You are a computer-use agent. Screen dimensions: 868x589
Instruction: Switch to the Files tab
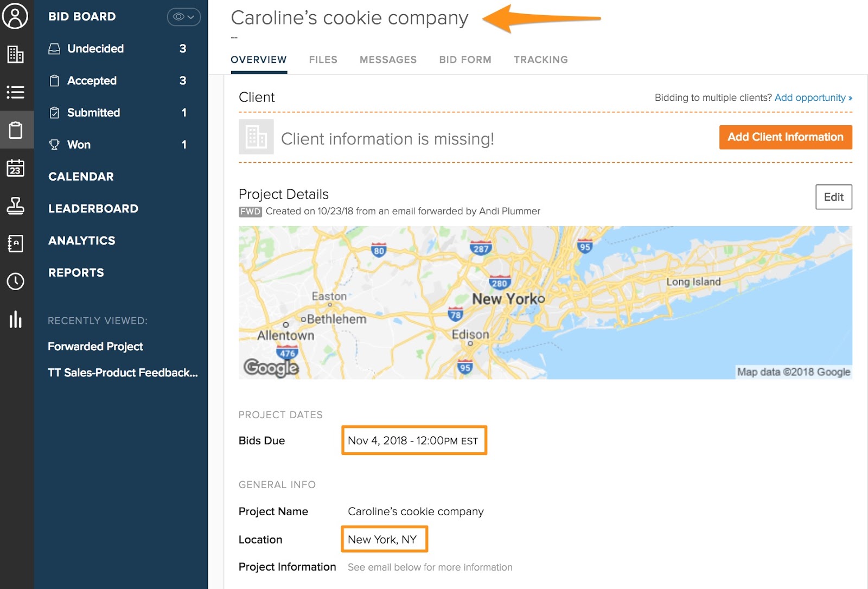(x=323, y=60)
